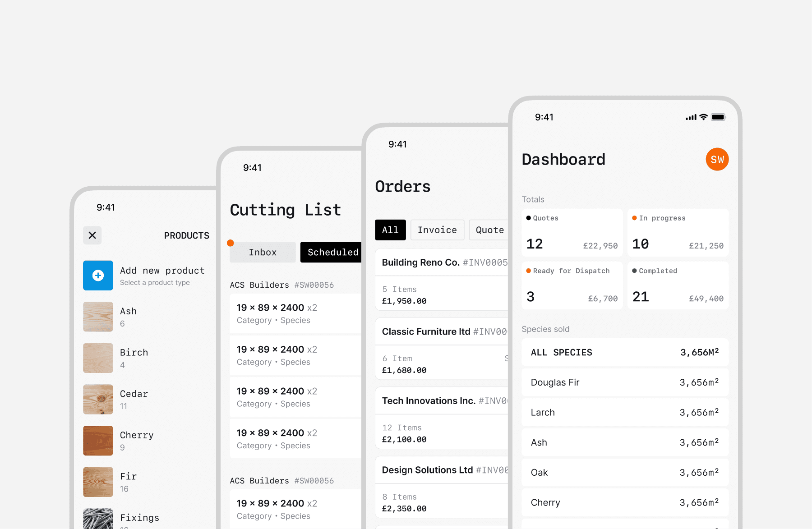Open the Ash product thumbnail
812x529 pixels.
click(98, 317)
